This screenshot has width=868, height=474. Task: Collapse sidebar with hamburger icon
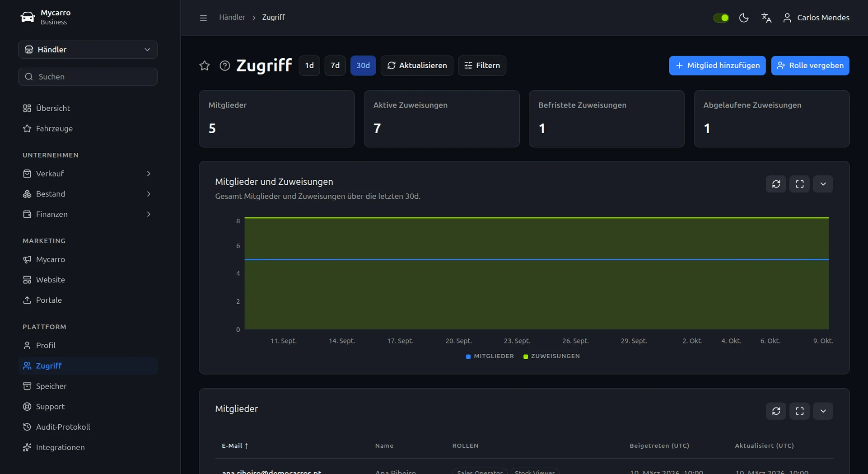(203, 18)
